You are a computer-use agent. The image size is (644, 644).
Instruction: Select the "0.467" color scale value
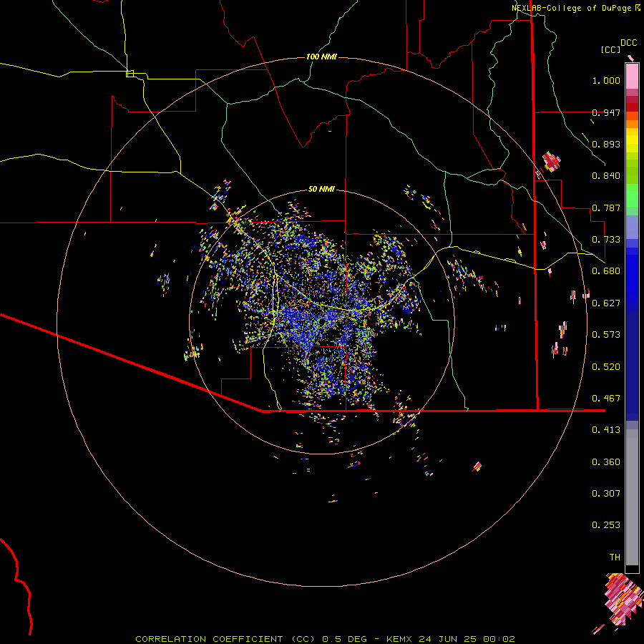pos(606,399)
